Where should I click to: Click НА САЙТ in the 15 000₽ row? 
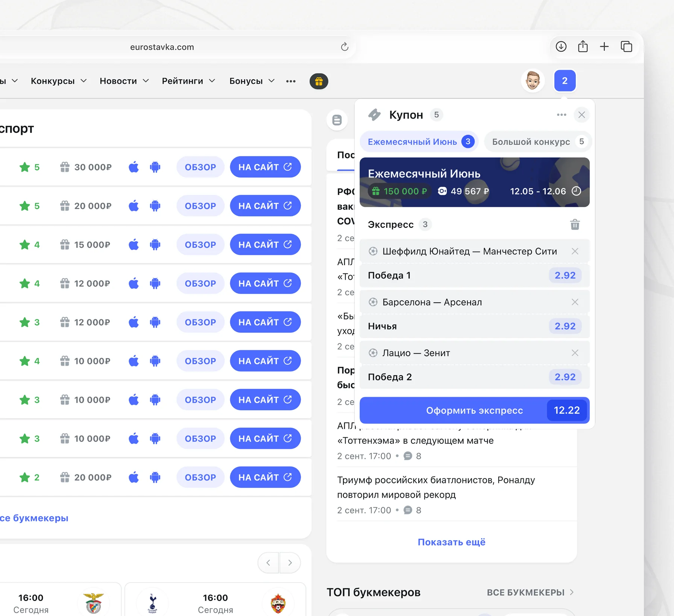click(x=265, y=244)
